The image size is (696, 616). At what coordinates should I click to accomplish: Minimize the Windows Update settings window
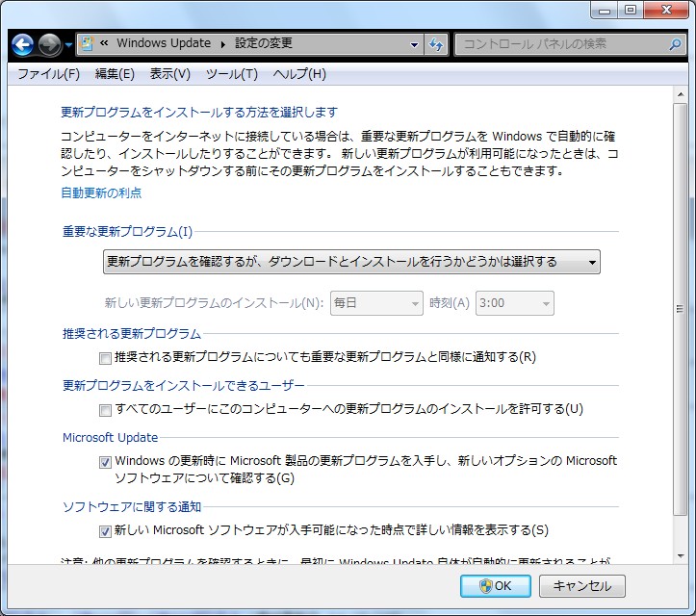[605, 11]
